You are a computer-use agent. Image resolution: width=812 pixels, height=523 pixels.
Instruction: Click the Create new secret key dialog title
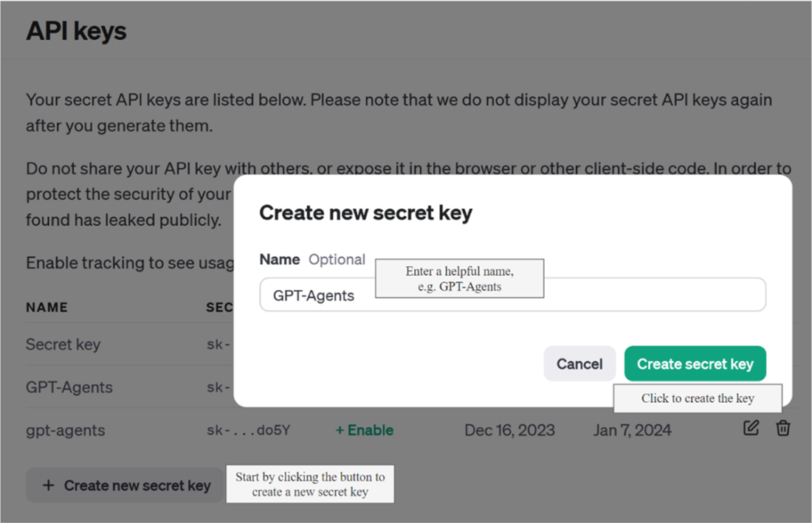pos(365,212)
